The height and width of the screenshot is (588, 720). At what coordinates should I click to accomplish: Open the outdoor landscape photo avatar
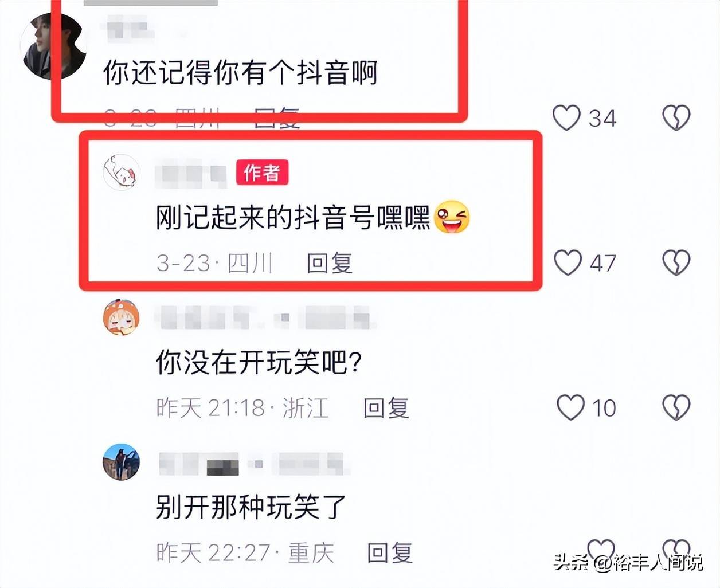[121, 462]
